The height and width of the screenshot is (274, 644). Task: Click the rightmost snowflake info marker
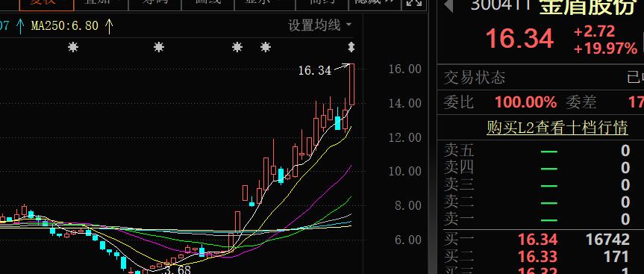(266, 47)
